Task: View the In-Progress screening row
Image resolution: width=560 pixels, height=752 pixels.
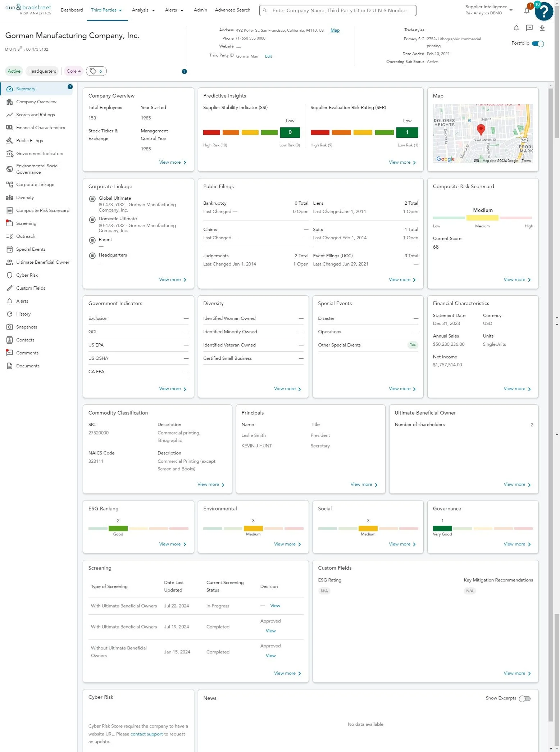Action: pyautogui.click(x=275, y=606)
